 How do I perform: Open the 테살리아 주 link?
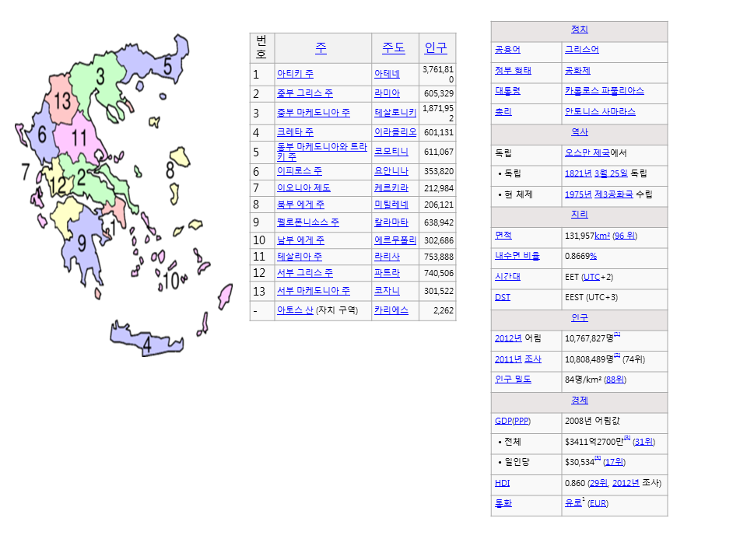pos(299,257)
